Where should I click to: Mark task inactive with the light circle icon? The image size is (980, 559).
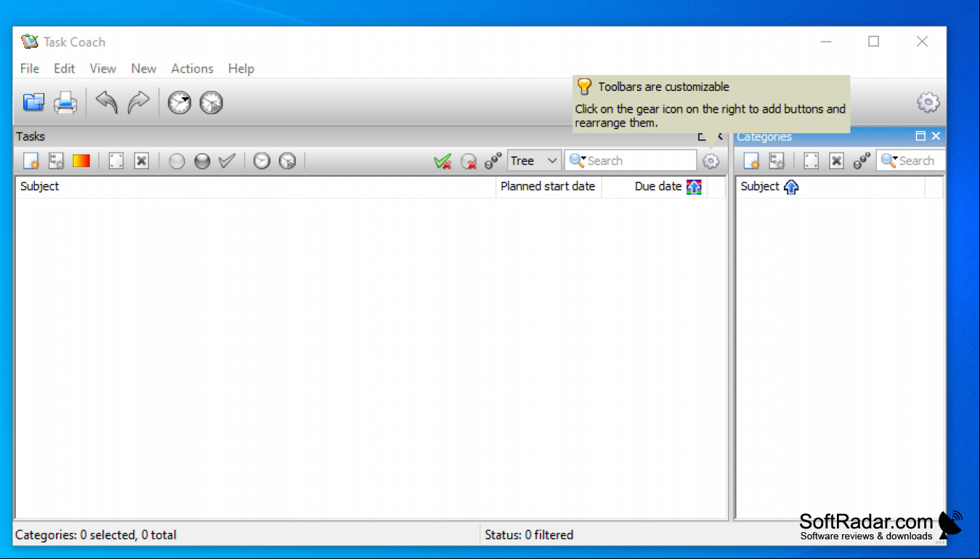[177, 161]
